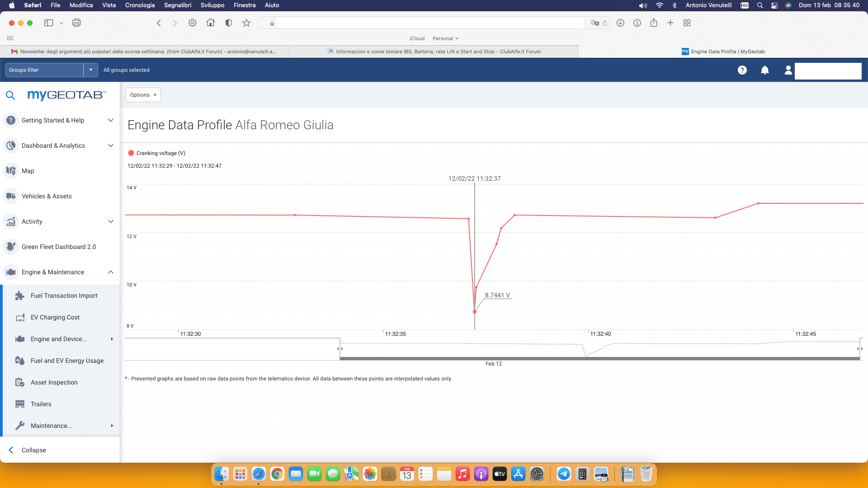Toggle Cranking voltage series in legend
This screenshot has width=868, height=488.
click(x=157, y=153)
